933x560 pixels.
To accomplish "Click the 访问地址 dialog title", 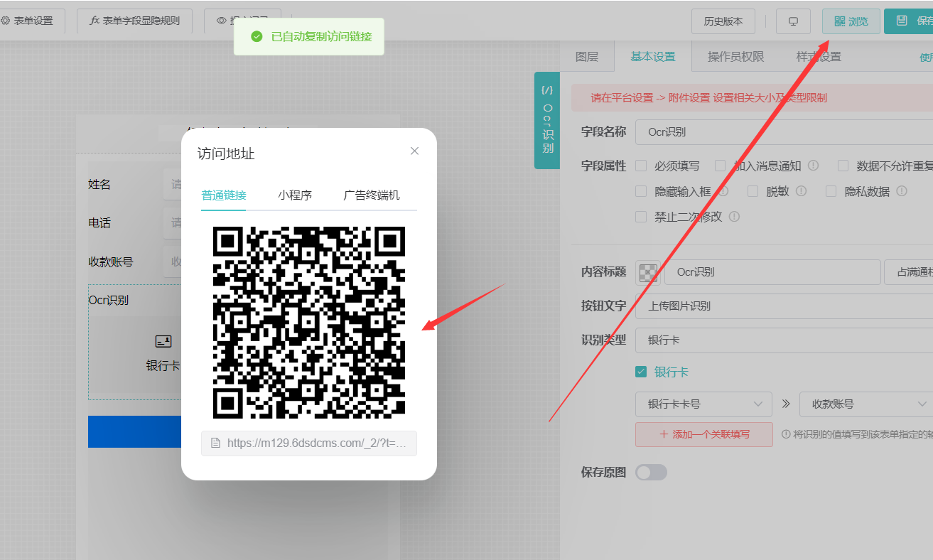I will tap(226, 154).
